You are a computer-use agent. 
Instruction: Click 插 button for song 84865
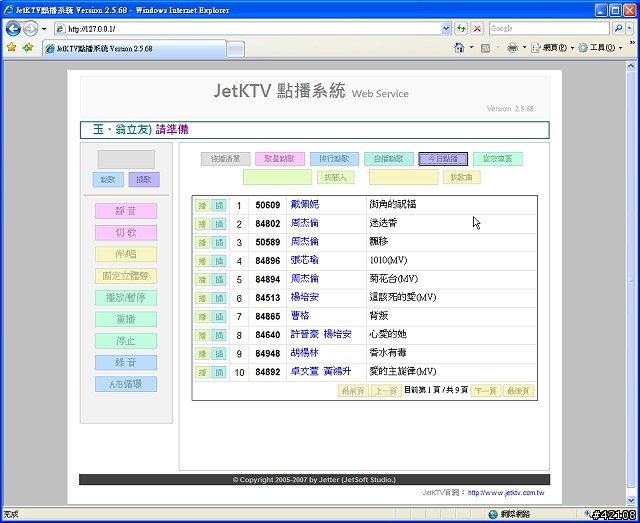[x=219, y=316]
